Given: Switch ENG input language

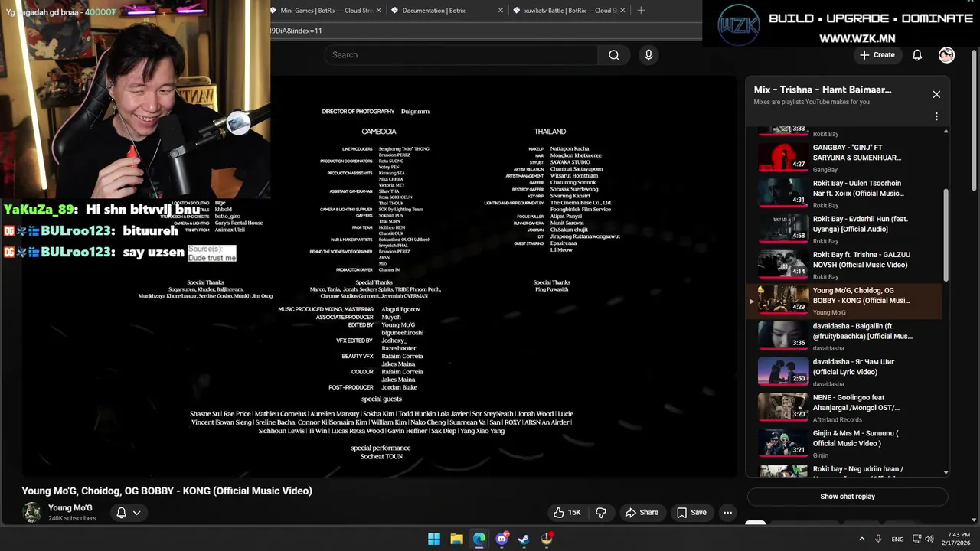Looking at the screenshot, I should [897, 539].
